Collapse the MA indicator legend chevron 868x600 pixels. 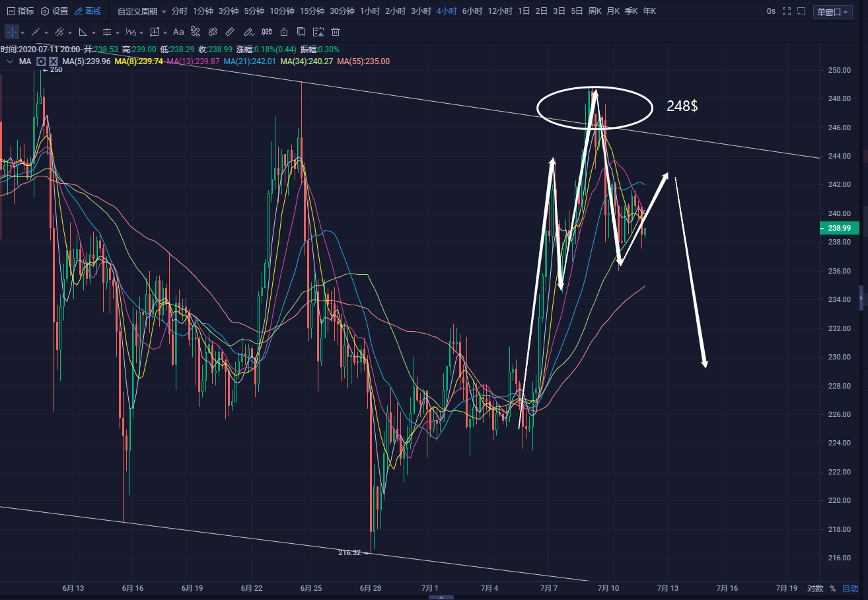pyautogui.click(x=9, y=61)
